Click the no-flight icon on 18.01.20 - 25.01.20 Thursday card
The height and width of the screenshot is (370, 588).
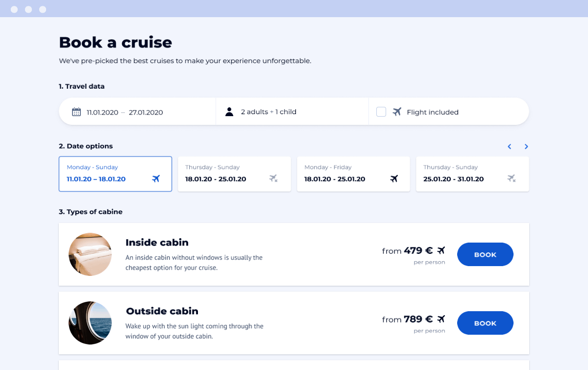[x=273, y=179]
